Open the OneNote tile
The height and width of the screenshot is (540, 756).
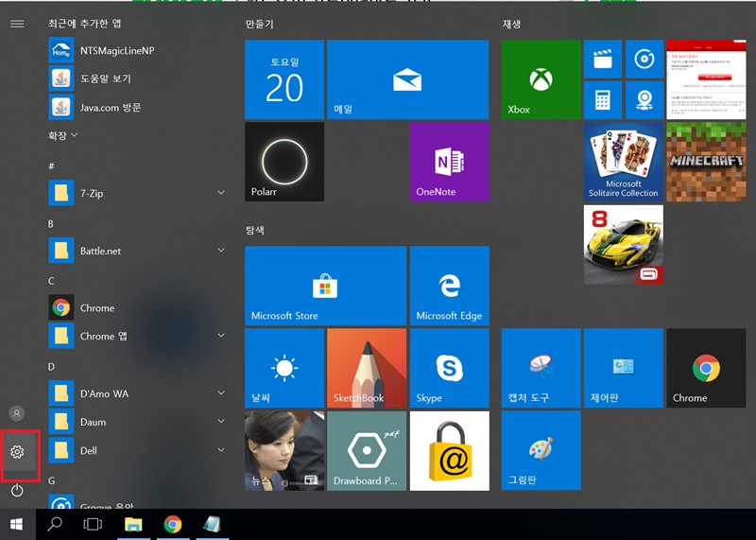[x=450, y=162]
